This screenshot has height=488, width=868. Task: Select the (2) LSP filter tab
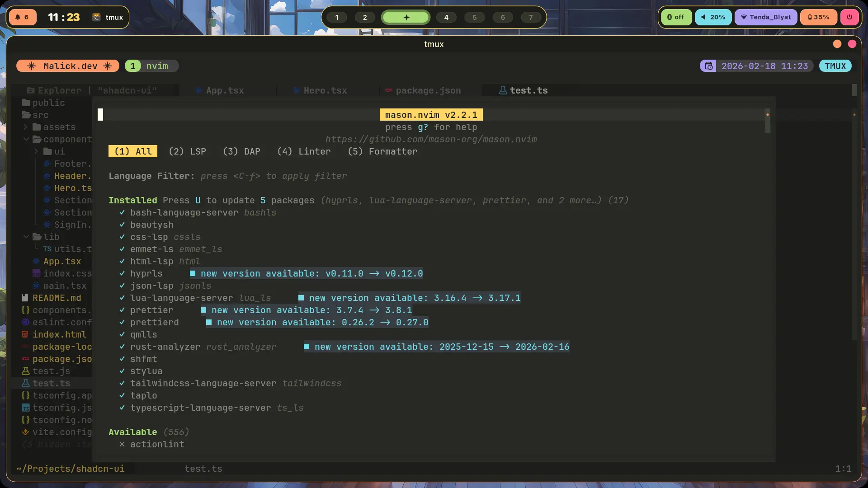click(187, 151)
